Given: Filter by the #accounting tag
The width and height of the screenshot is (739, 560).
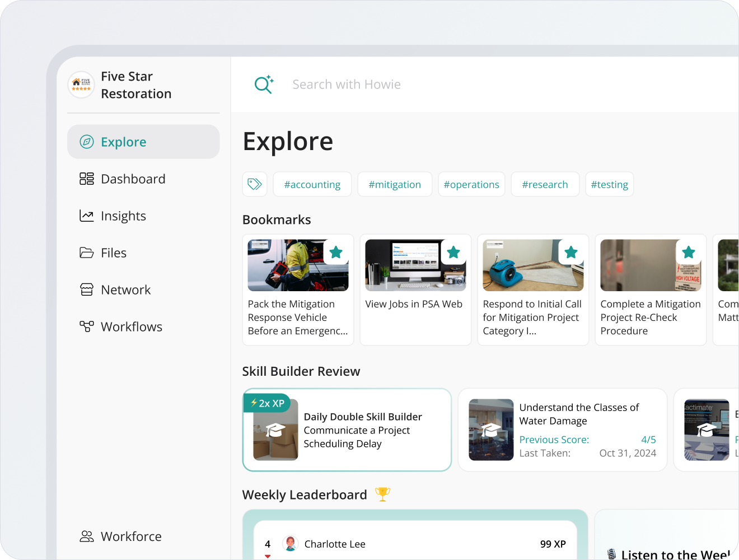Looking at the screenshot, I should (312, 184).
